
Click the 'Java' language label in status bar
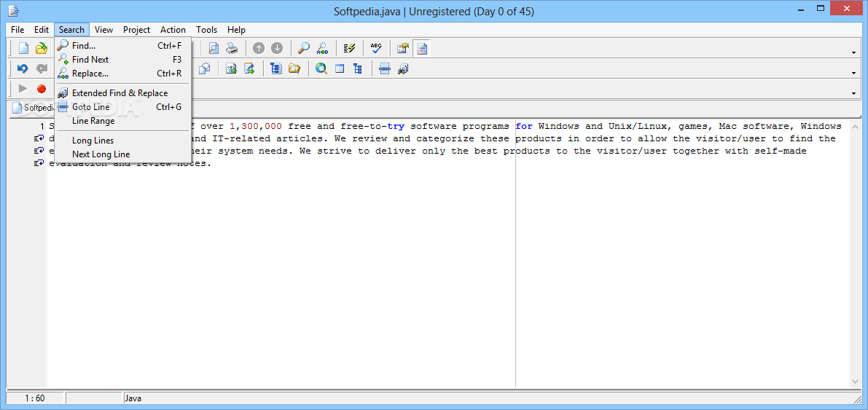pos(133,398)
